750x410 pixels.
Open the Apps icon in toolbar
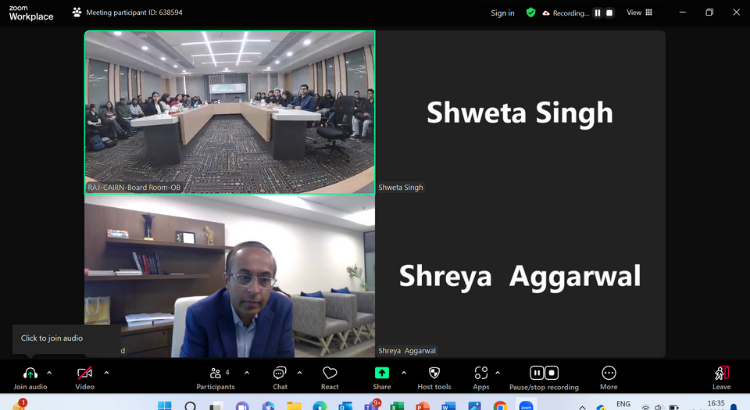coord(481,373)
